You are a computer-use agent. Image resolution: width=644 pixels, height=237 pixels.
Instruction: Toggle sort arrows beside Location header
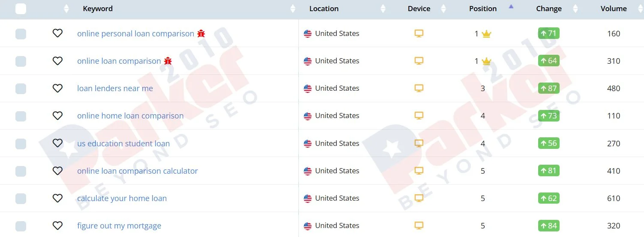[x=383, y=9]
